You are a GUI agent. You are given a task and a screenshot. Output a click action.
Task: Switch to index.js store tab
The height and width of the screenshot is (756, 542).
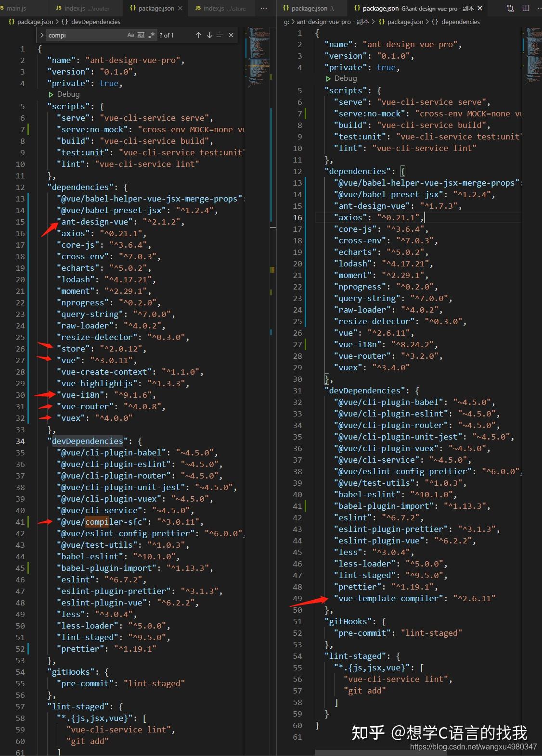click(x=220, y=8)
